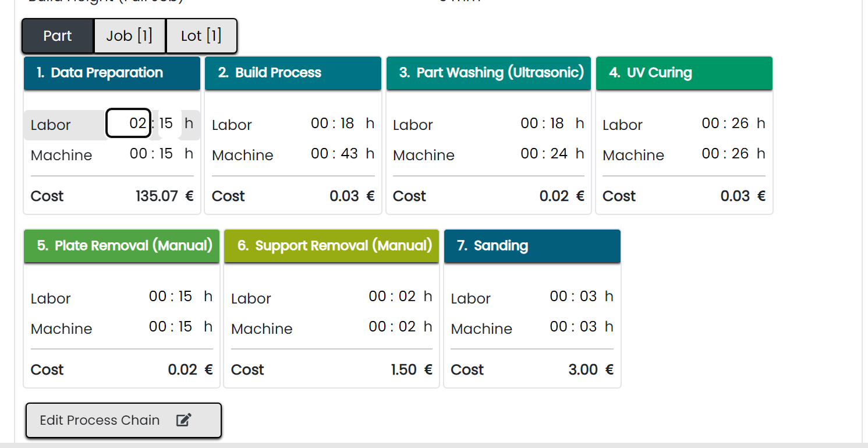Switch to the Part tab
This screenshot has height=448, width=868.
[58, 36]
